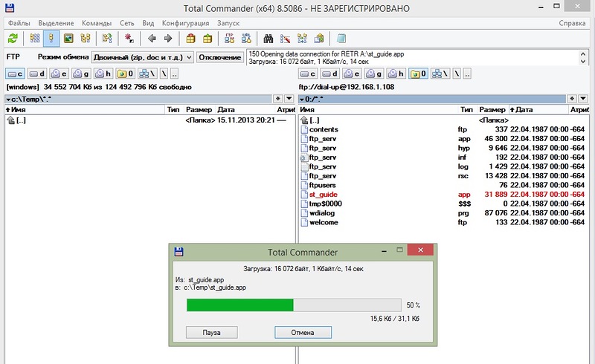The image size is (595, 364).
Task: Select drive c in the right panel
Action: coord(308,74)
